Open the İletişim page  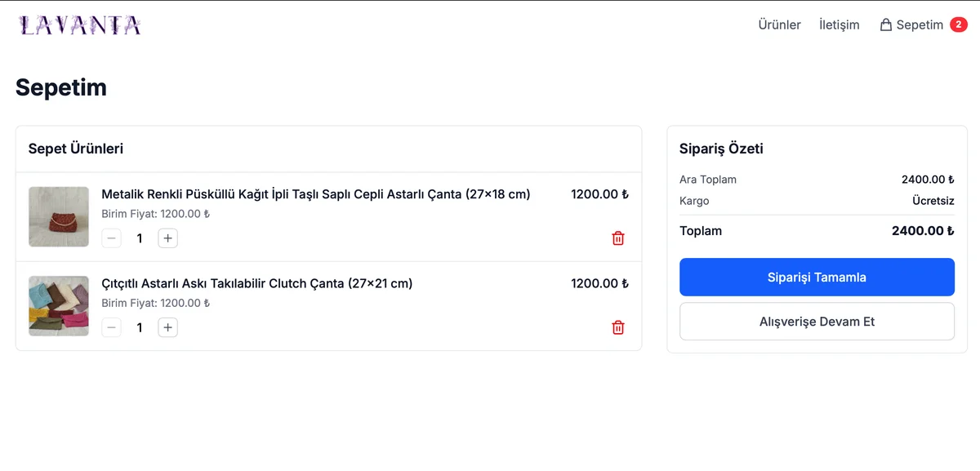(x=839, y=25)
